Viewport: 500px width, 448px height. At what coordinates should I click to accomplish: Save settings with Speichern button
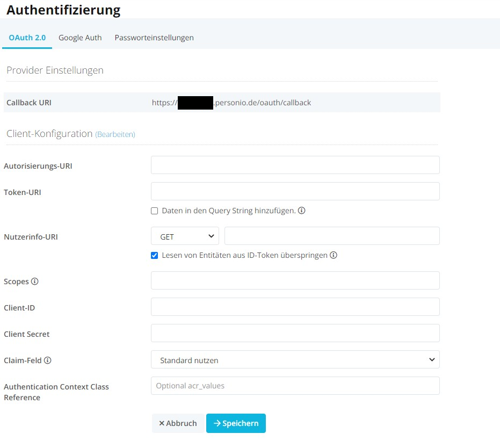[236, 423]
